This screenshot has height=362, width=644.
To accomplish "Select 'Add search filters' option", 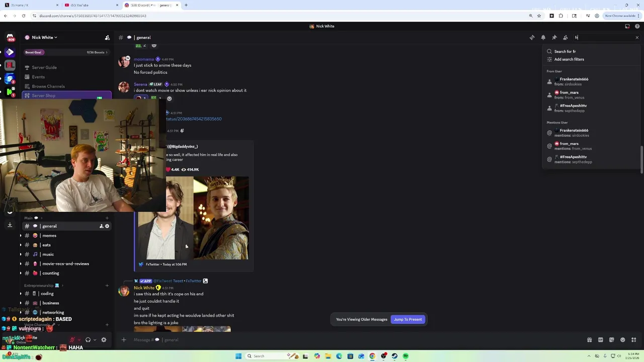I will pyautogui.click(x=591, y=59).
